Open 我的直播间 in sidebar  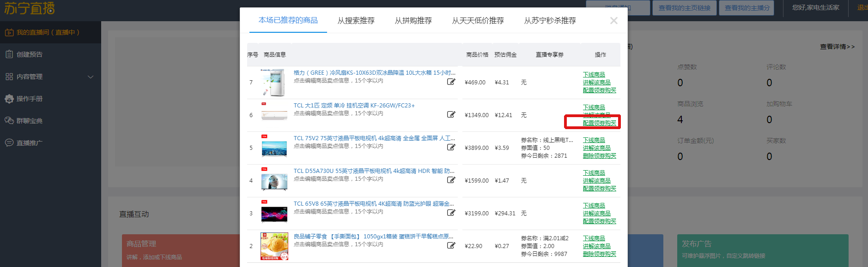(50, 32)
